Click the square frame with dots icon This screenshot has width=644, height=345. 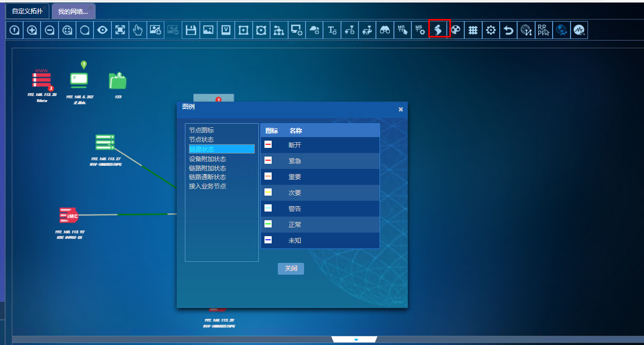point(243,30)
